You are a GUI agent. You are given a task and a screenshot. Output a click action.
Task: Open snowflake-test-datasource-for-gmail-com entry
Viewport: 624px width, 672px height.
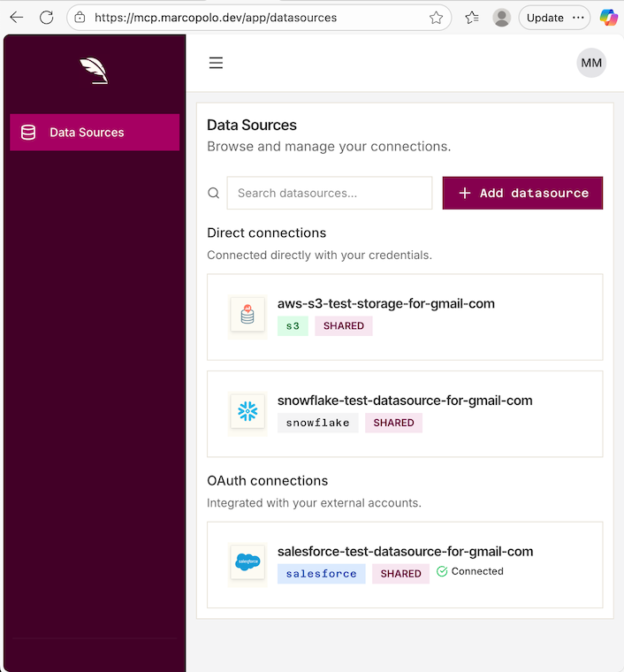click(x=405, y=401)
